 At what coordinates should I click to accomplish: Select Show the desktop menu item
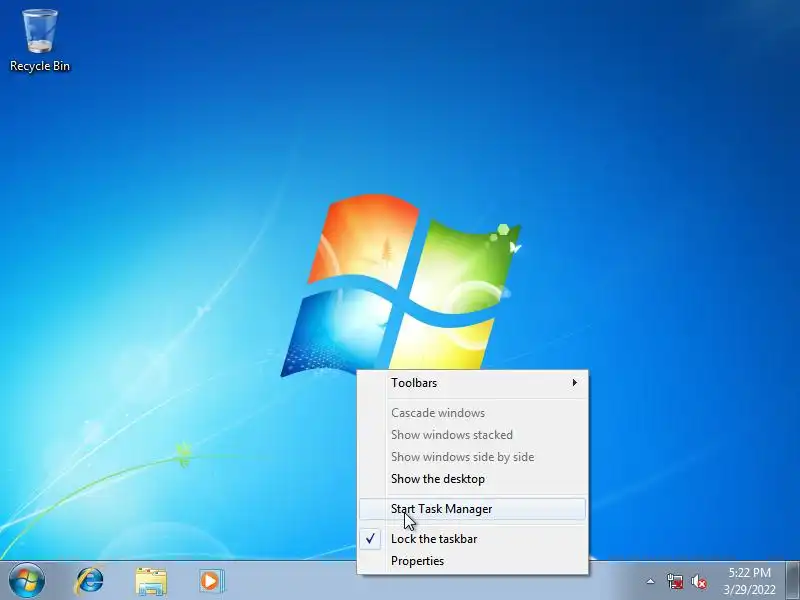click(x=472, y=479)
